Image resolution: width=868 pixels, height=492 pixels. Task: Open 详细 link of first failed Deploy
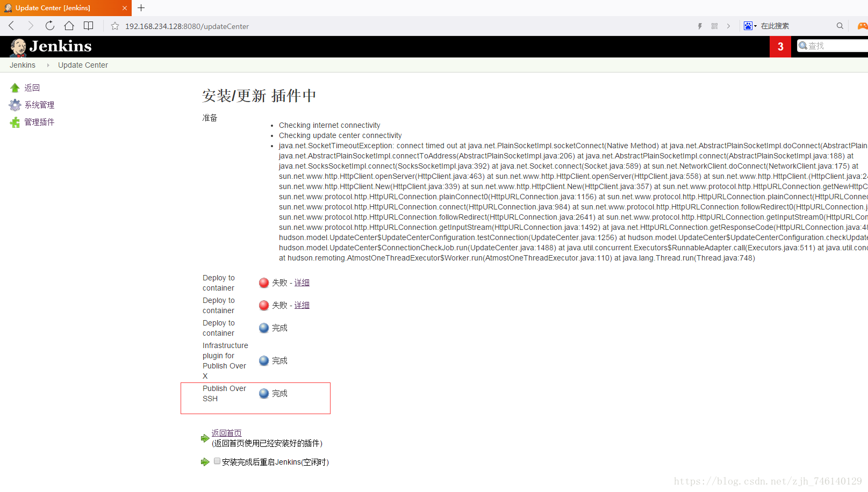click(x=302, y=283)
